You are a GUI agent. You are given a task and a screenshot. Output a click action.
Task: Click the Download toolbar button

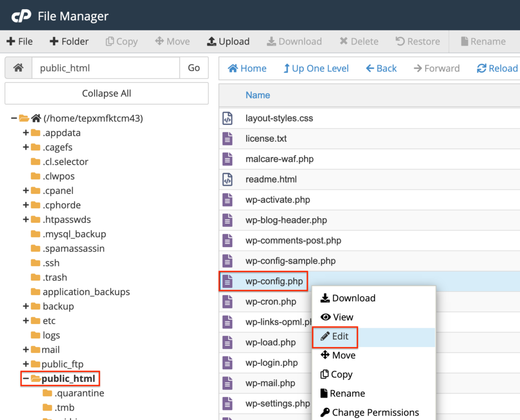[x=294, y=42]
